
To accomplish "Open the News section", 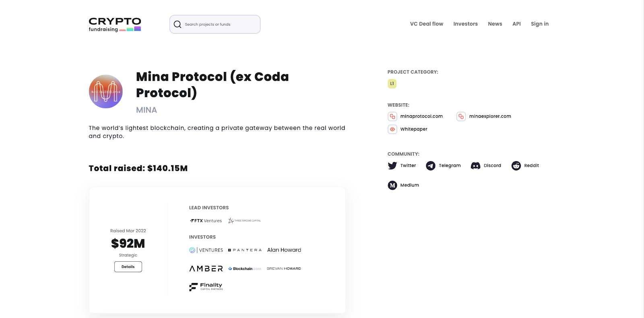I will [x=495, y=24].
